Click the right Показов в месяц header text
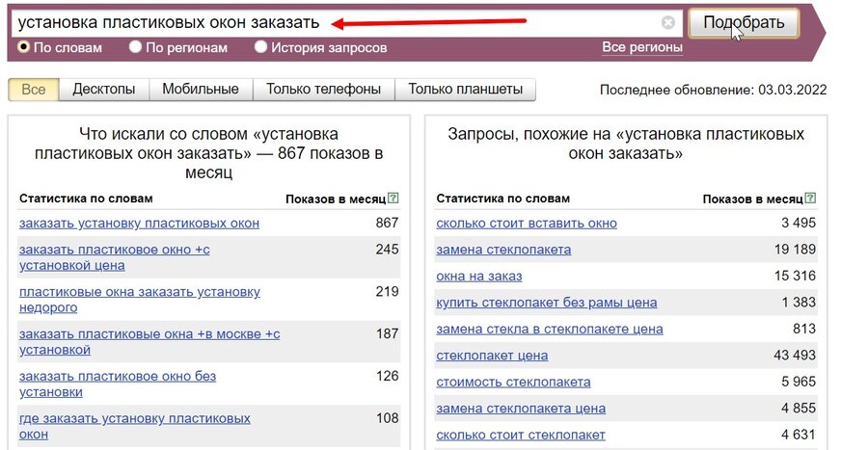 [752, 199]
